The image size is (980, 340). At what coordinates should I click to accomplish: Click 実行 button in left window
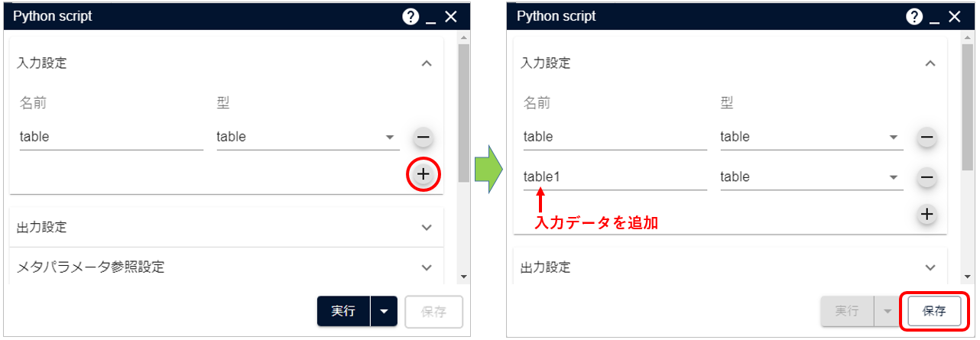(x=344, y=312)
